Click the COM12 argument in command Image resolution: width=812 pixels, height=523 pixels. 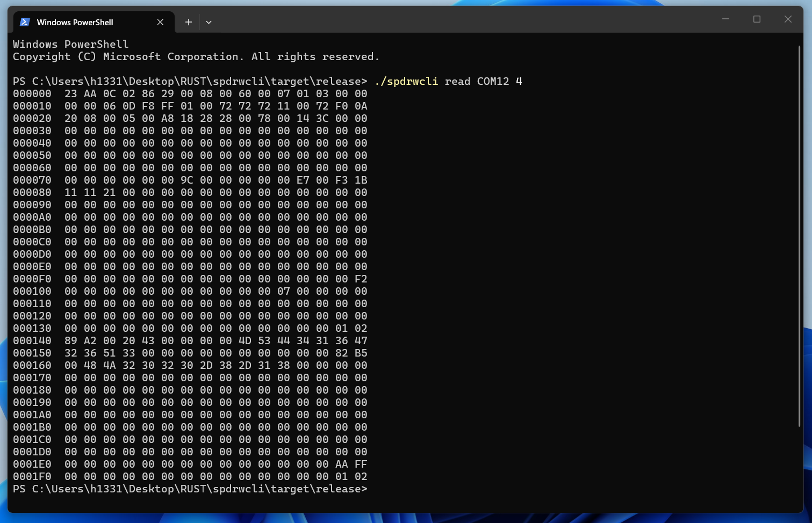tap(493, 81)
